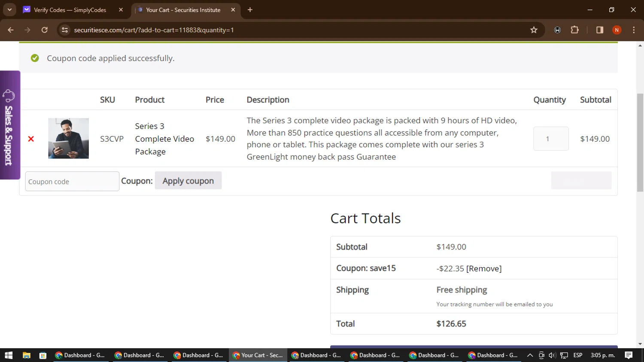Click the coupon discount -$22.35
This screenshot has width=644, height=362.
[x=450, y=268]
